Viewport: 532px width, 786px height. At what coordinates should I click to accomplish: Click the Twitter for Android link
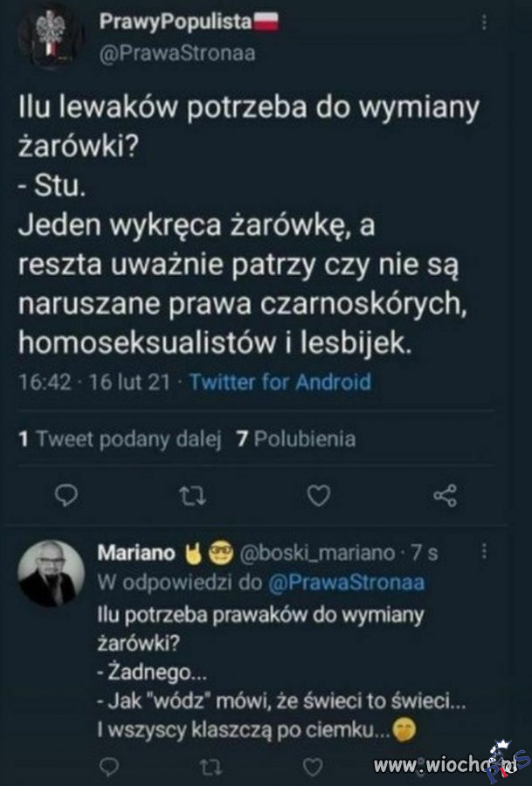coord(280,382)
